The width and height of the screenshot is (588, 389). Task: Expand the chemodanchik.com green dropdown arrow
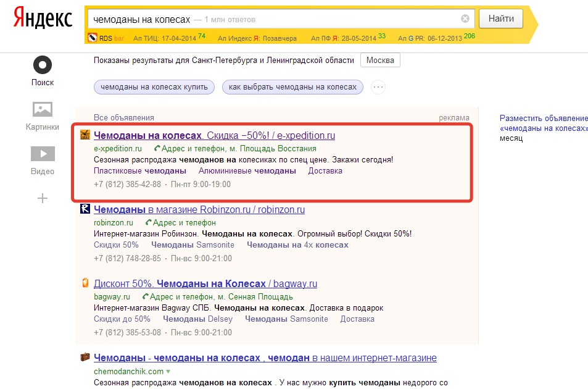168,371
